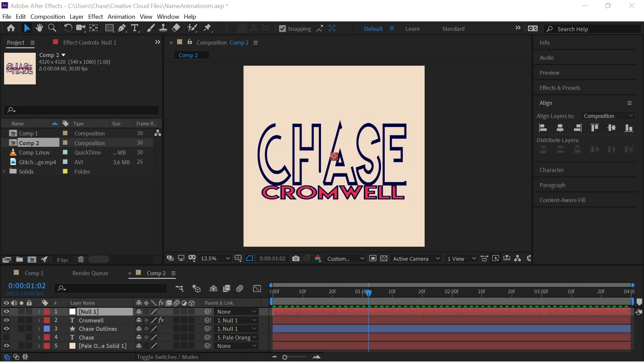Expand the Solids folder
The width and height of the screenshot is (644, 362).
[4, 171]
